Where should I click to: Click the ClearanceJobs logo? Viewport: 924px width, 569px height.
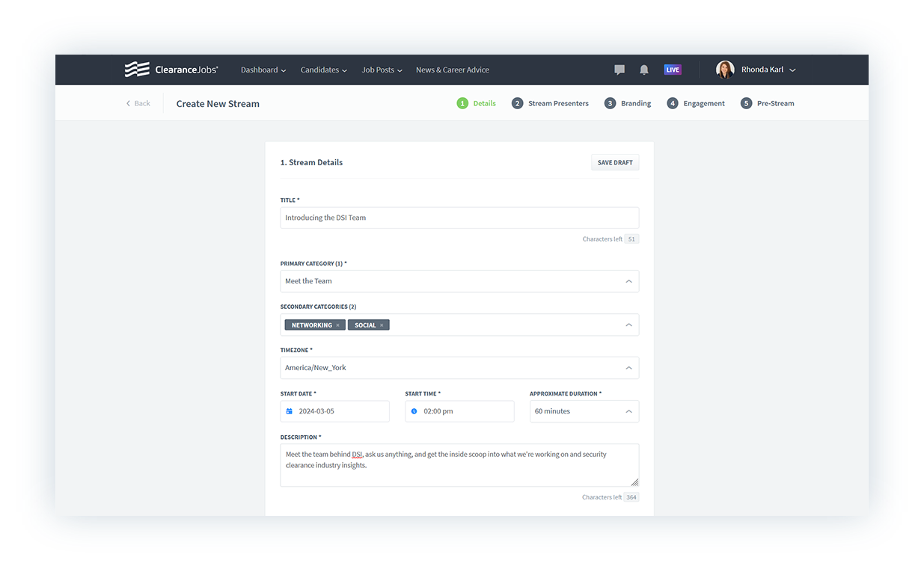coord(171,70)
